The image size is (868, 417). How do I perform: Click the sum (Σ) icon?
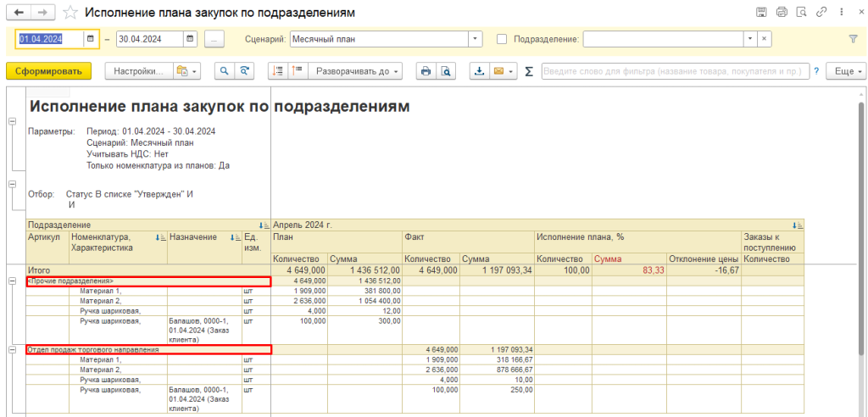(529, 72)
